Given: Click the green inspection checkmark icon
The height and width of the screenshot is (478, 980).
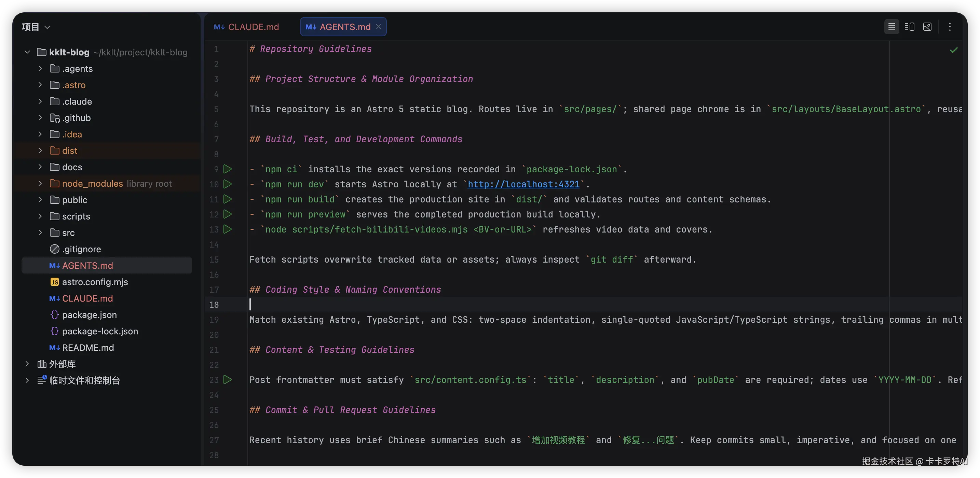Looking at the screenshot, I should pos(953,50).
